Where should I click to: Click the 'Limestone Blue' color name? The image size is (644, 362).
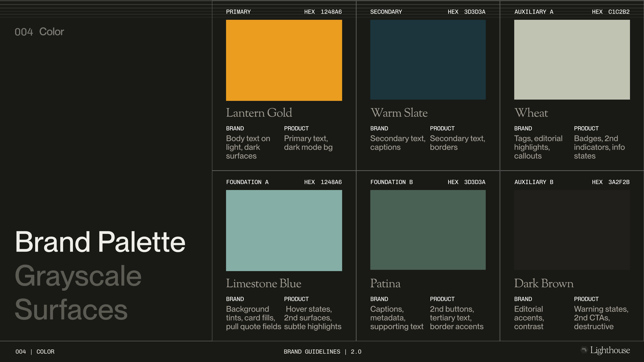click(x=264, y=283)
